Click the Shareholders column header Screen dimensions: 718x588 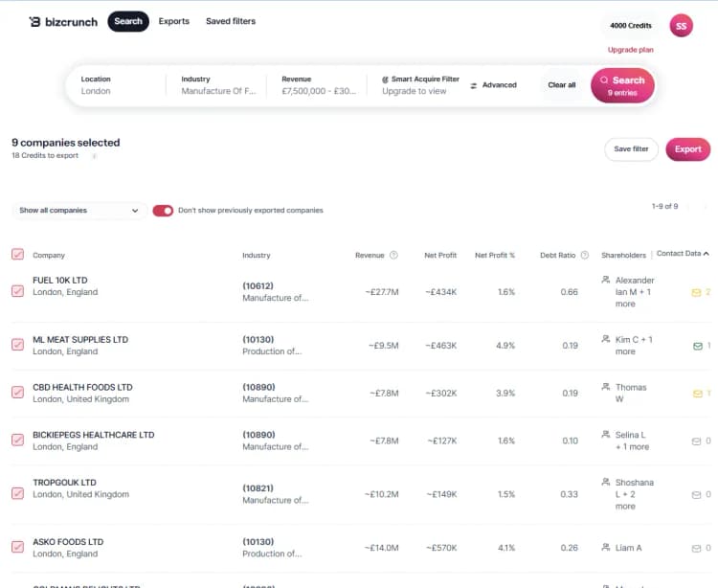(x=623, y=256)
